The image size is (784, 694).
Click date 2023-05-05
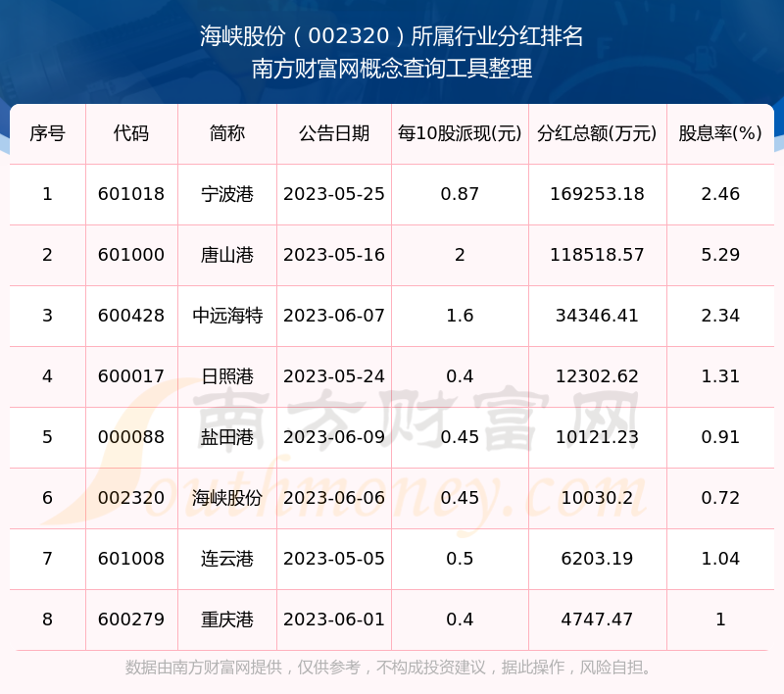(x=334, y=559)
